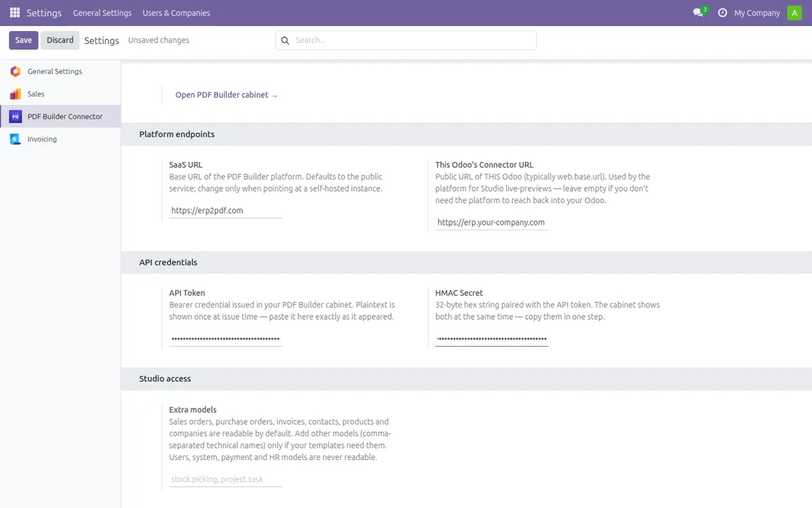Click the Odoo Connector URL field
Screen dimensions: 812x508
click(492, 222)
